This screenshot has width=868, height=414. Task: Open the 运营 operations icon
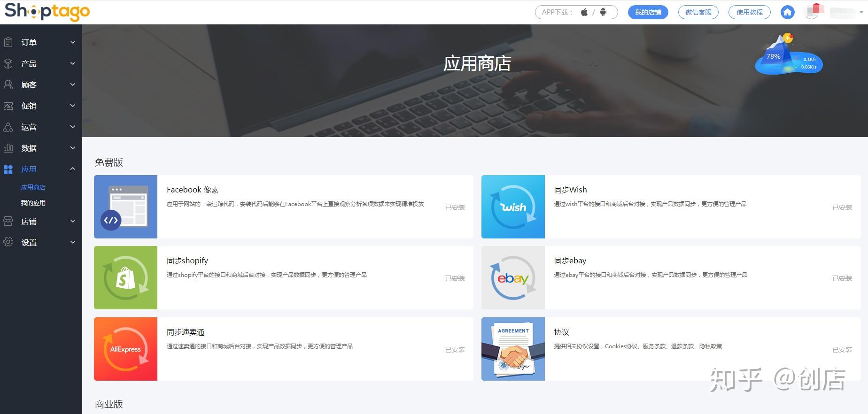point(8,127)
